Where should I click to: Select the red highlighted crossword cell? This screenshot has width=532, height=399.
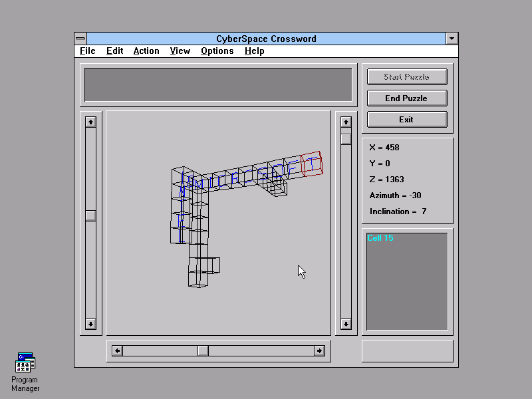coord(312,165)
